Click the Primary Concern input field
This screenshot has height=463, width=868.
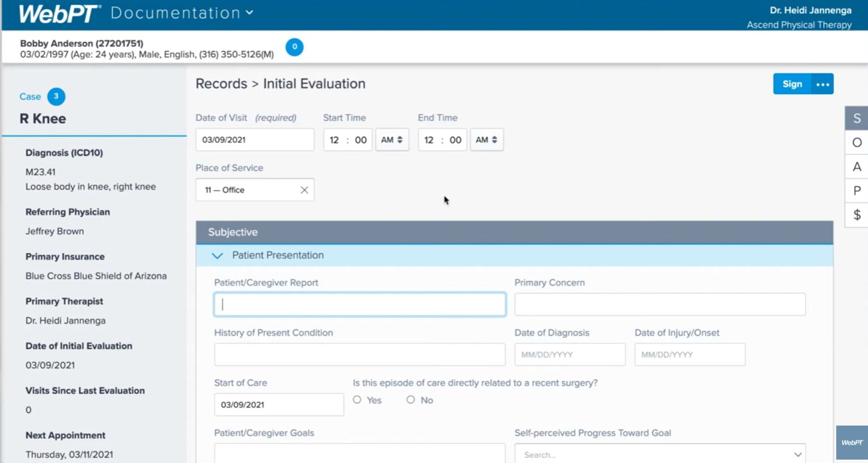[659, 305]
